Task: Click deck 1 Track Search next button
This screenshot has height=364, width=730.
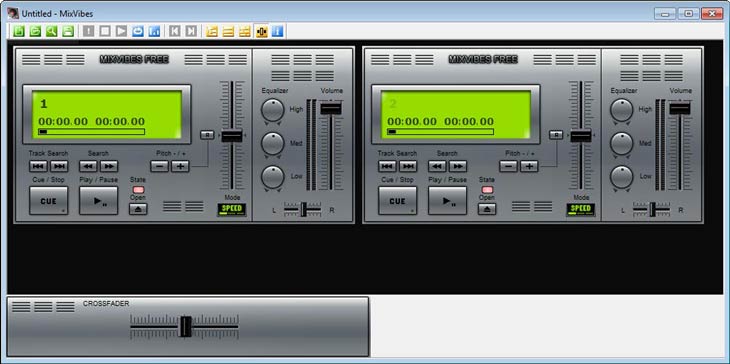Action: coord(59,166)
